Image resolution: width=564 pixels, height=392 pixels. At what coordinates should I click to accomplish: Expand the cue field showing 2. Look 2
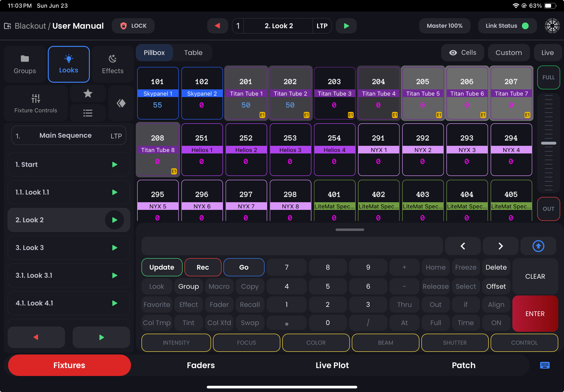(278, 26)
